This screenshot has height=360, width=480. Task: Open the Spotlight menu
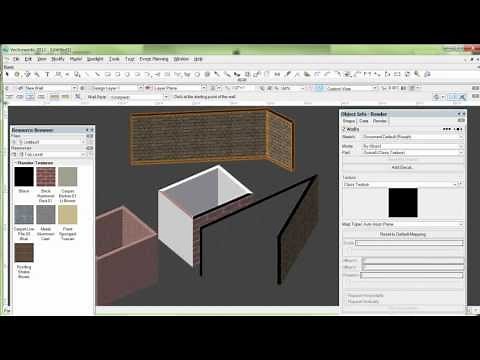(x=95, y=59)
